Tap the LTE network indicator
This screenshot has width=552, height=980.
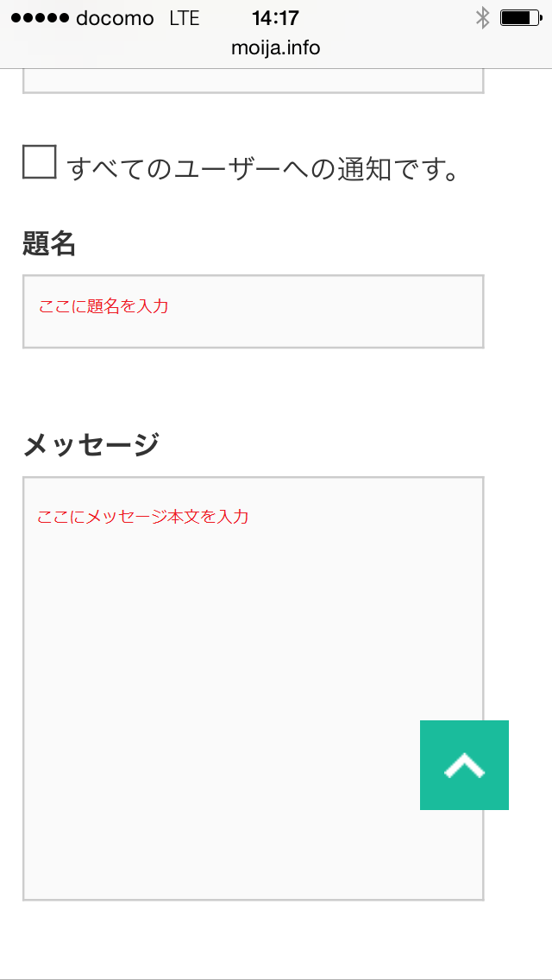(x=185, y=19)
